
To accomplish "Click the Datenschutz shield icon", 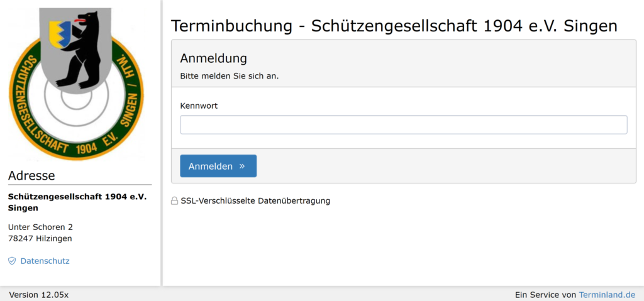I will 12,261.
